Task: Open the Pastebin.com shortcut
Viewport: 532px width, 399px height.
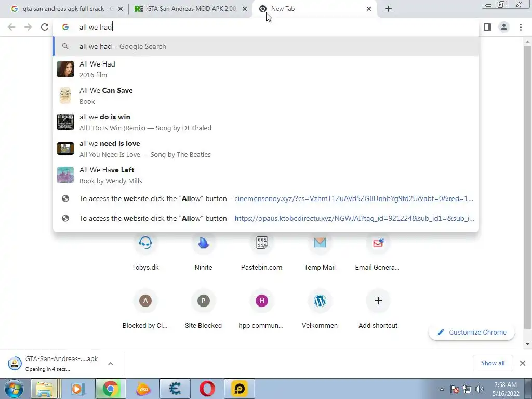Action: tap(262, 252)
